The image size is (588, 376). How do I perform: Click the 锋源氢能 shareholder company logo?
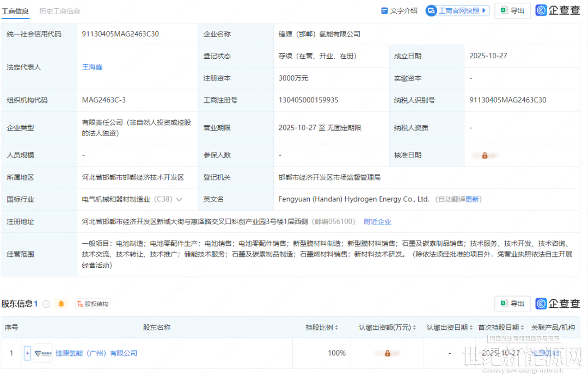coord(43,353)
